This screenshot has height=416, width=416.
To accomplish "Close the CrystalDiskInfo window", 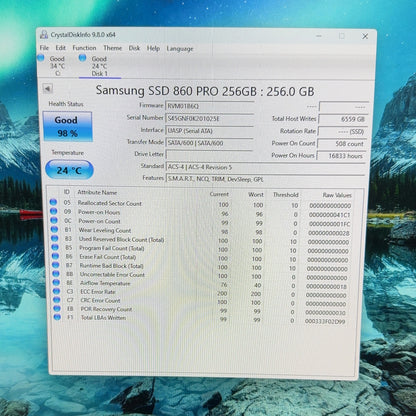I will click(x=365, y=36).
